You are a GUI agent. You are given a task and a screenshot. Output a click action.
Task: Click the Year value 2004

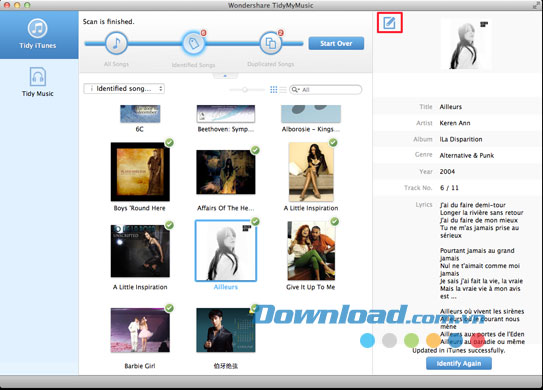click(447, 171)
